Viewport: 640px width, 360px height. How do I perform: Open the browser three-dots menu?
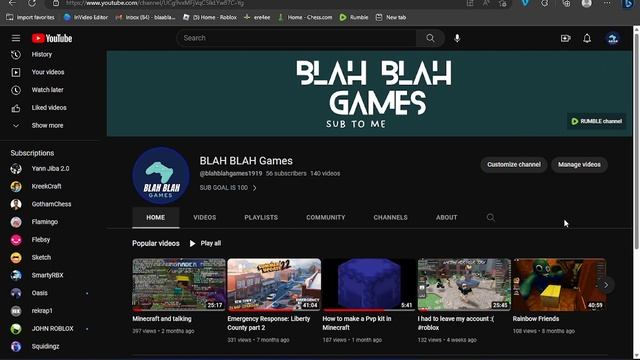pyautogui.click(x=607, y=3)
